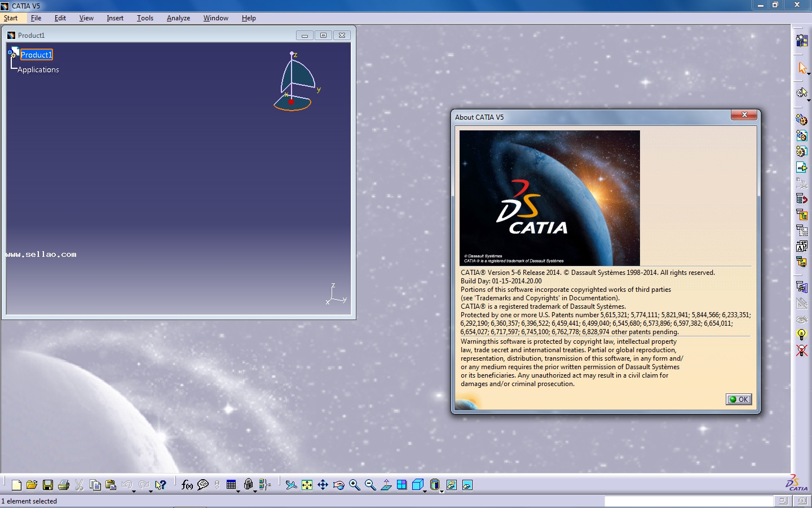Select Applications node in specification tree

(38, 70)
